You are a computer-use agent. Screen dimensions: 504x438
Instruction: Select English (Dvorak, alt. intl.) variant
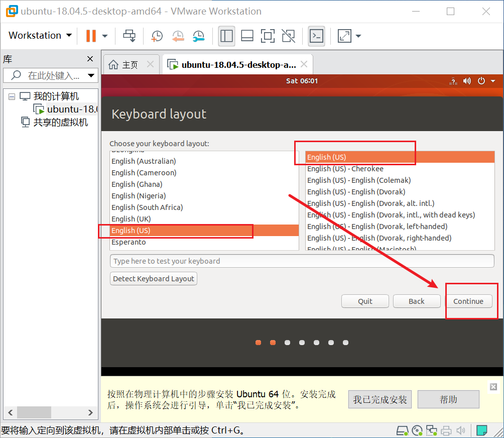(x=400, y=203)
